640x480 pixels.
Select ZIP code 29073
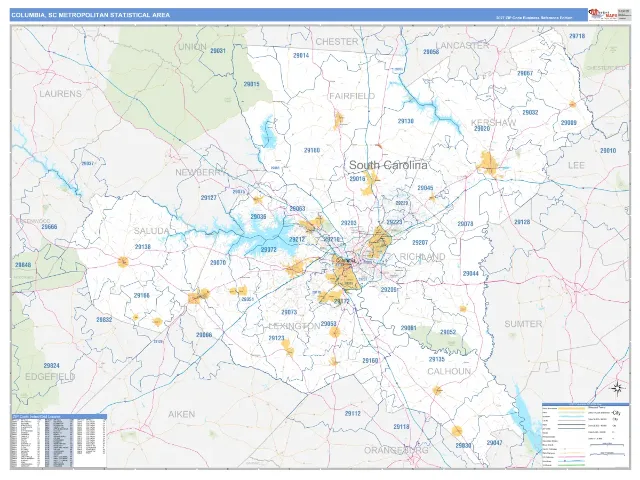point(289,312)
